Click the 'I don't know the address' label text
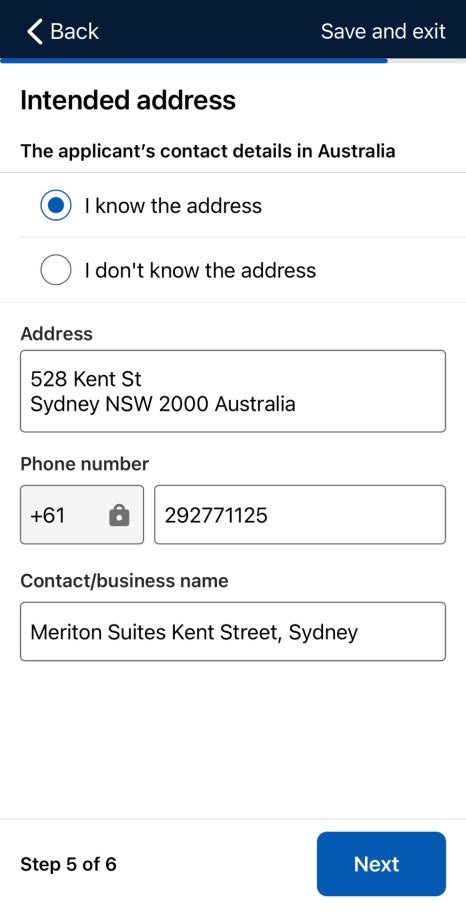Viewport: 466px width, 921px height. point(200,270)
